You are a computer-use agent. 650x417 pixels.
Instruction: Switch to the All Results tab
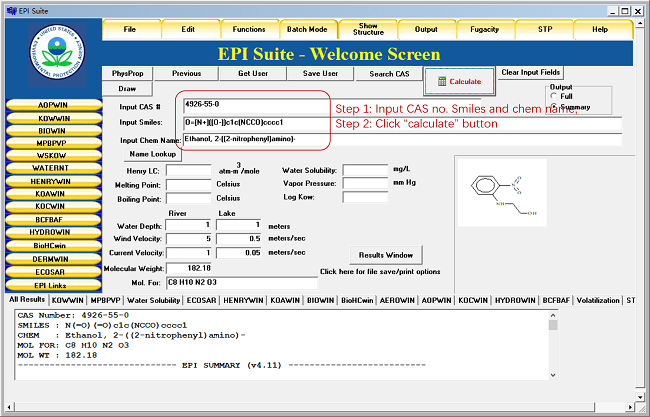point(27,299)
